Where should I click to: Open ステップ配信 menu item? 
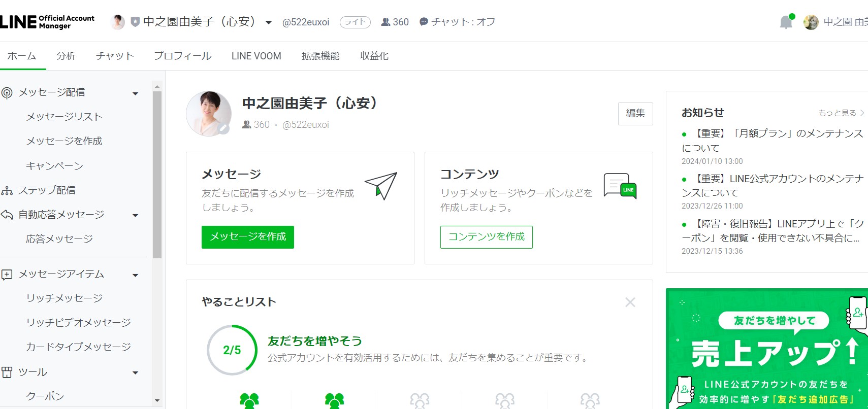[47, 190]
